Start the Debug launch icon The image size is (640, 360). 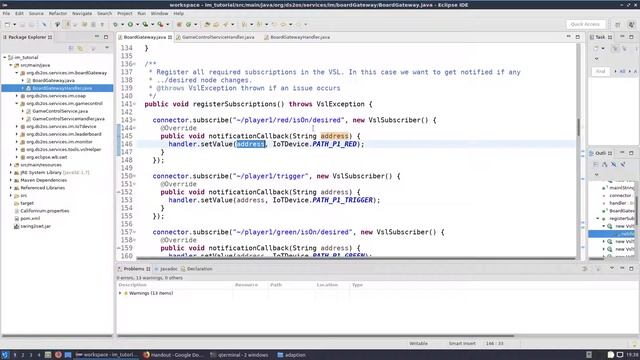[x=116, y=24]
